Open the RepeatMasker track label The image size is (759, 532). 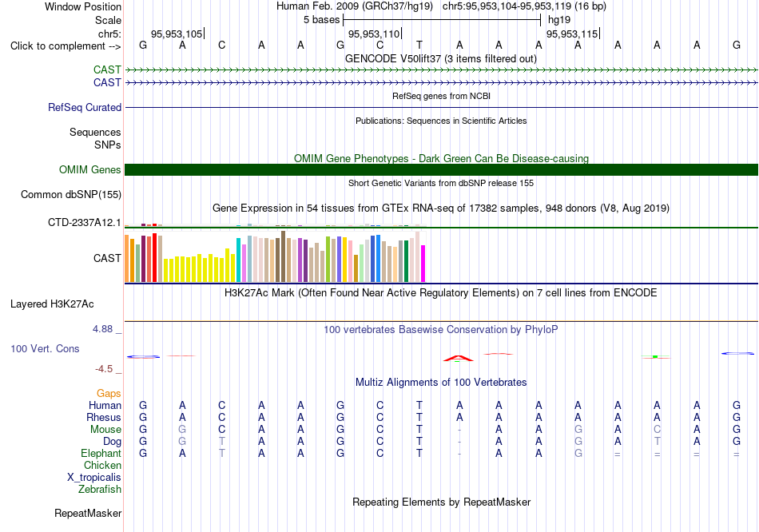tap(88, 513)
